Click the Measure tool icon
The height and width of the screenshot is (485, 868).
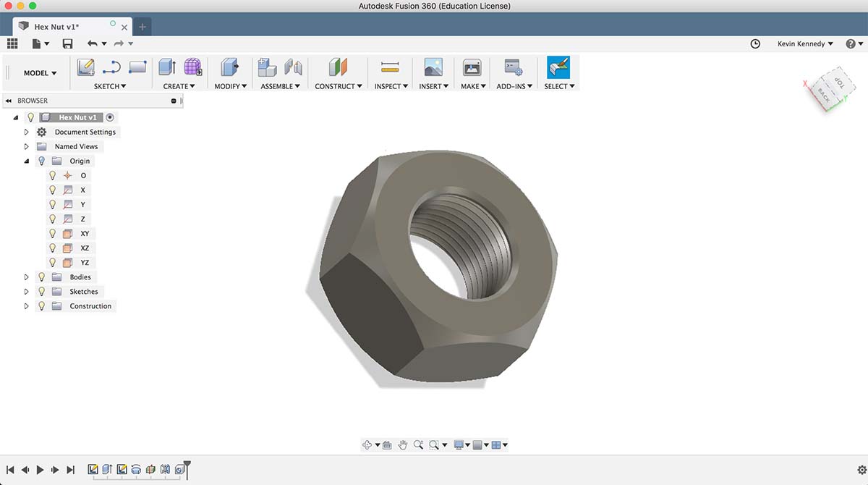coord(390,67)
